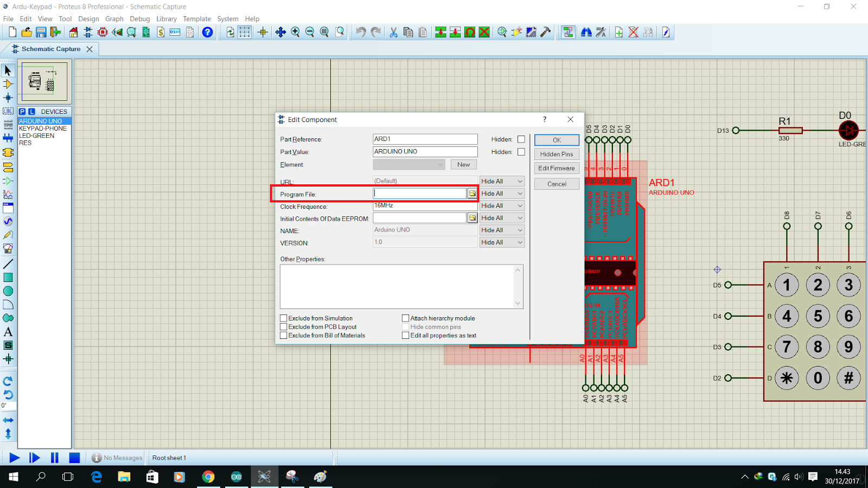Select the Junction Dot tool

[8, 98]
